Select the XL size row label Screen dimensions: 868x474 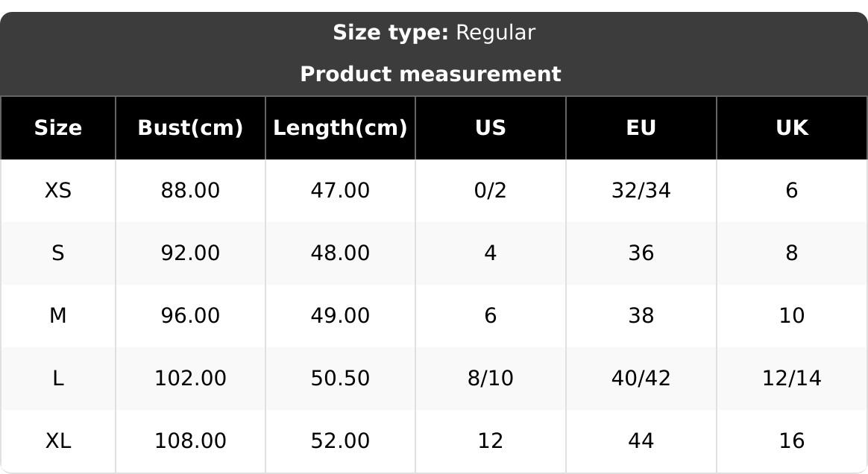pyautogui.click(x=58, y=441)
